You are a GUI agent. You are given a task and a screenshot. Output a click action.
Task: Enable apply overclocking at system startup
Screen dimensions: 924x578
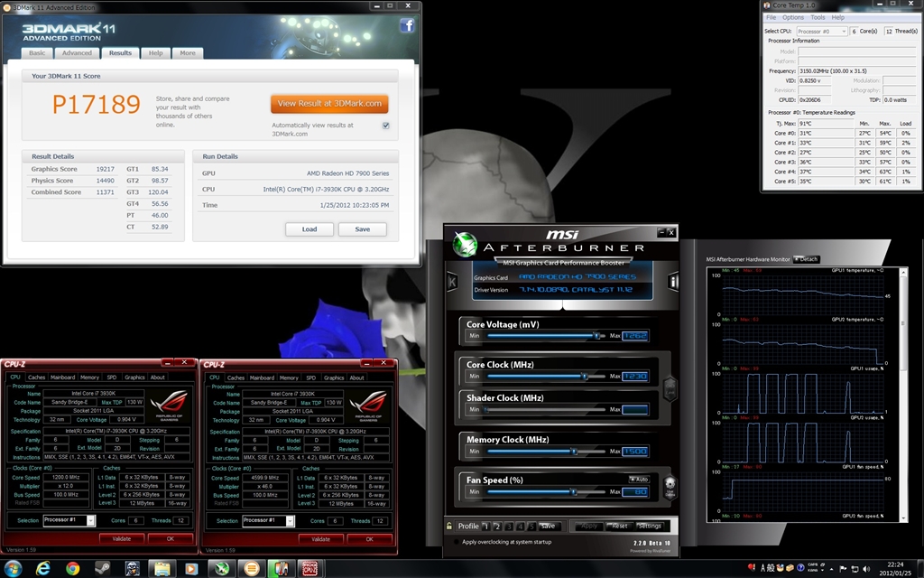[x=456, y=542]
